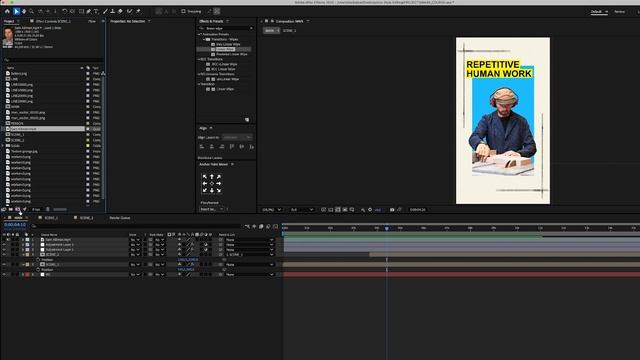Switch to the Render Queue tab
Viewport: 640px width, 360px height.
coord(120,218)
